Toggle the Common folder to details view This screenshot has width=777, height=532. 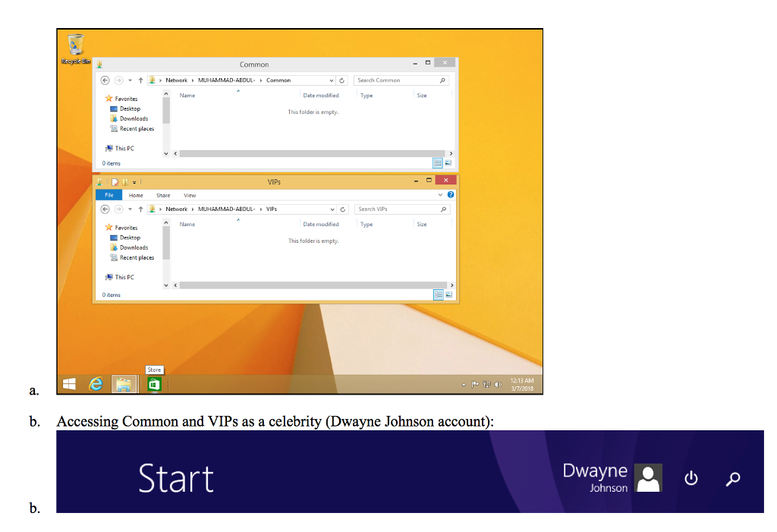(x=438, y=162)
